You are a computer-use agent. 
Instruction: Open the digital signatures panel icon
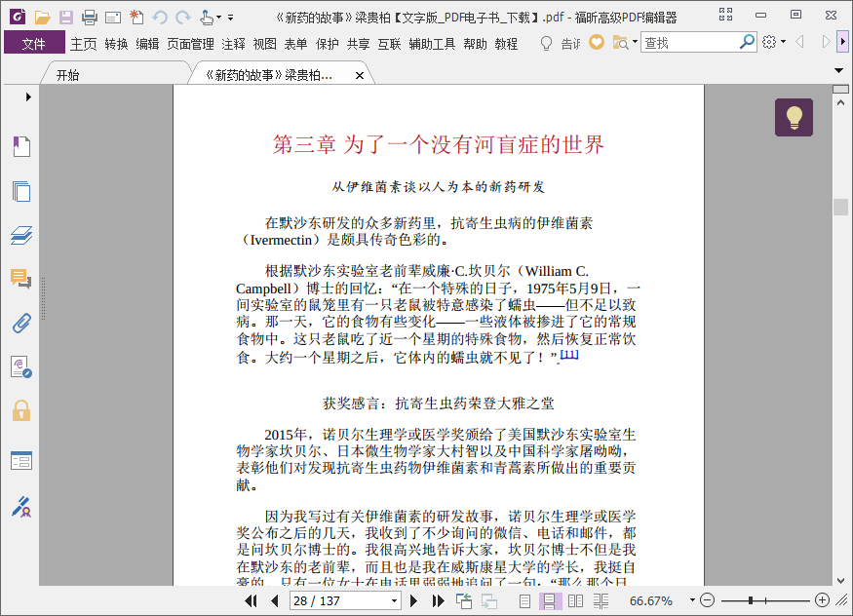(x=21, y=367)
